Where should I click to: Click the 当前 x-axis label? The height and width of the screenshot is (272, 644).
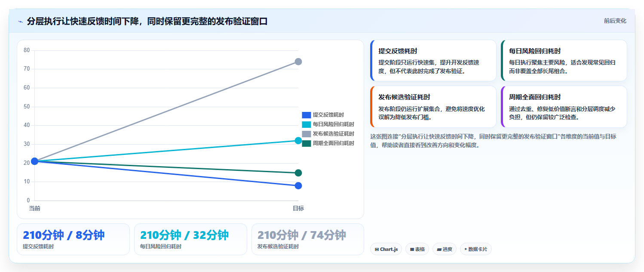pos(34,208)
